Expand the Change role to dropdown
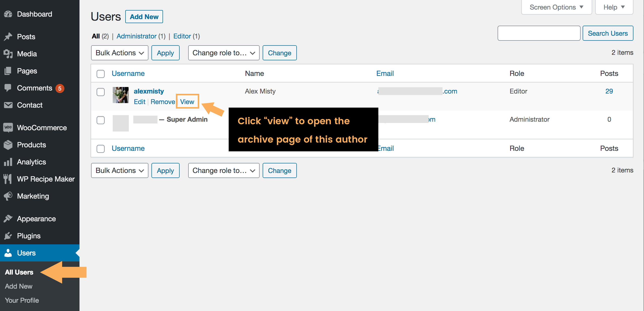This screenshot has width=644, height=311. coord(223,53)
